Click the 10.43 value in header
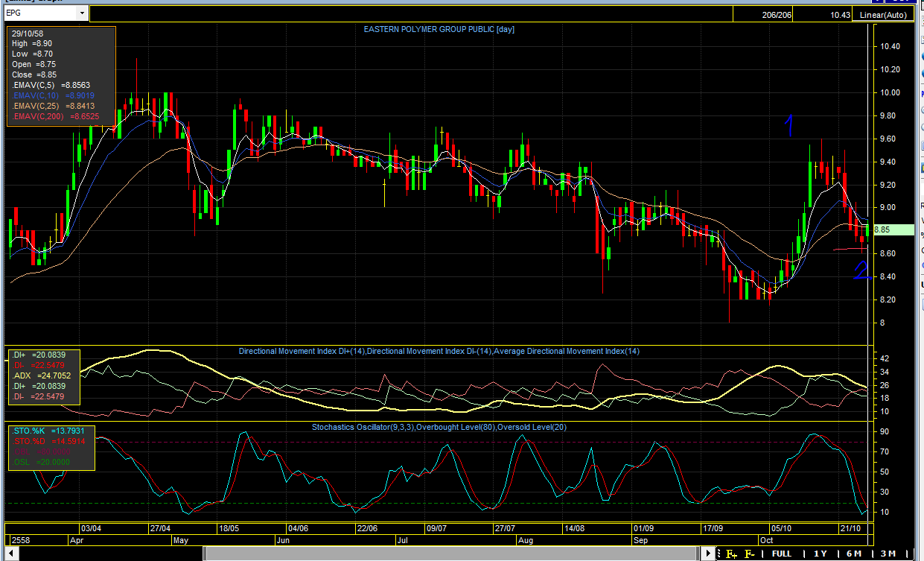924x561 pixels. pyautogui.click(x=841, y=15)
